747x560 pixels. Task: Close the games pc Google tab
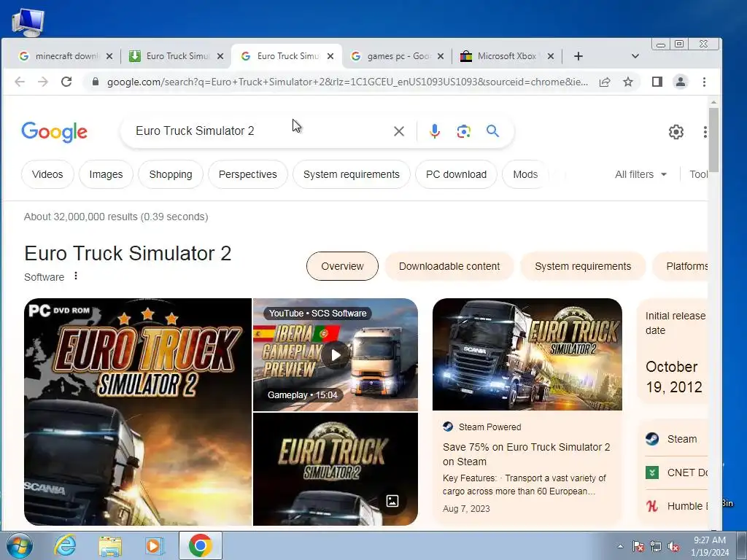(x=441, y=56)
